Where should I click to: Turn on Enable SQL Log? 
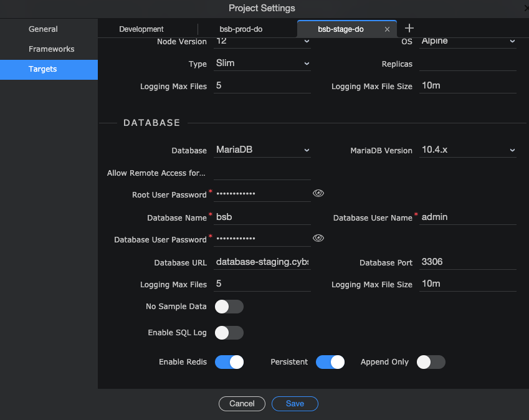(229, 332)
